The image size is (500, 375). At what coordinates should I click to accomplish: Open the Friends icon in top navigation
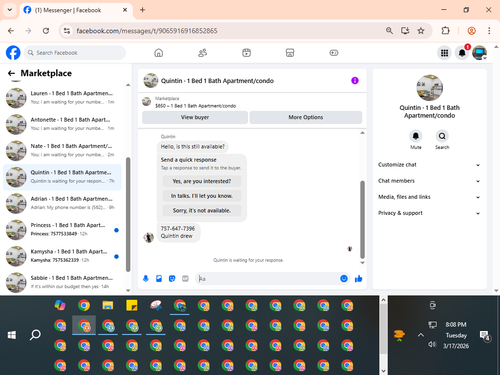(202, 53)
